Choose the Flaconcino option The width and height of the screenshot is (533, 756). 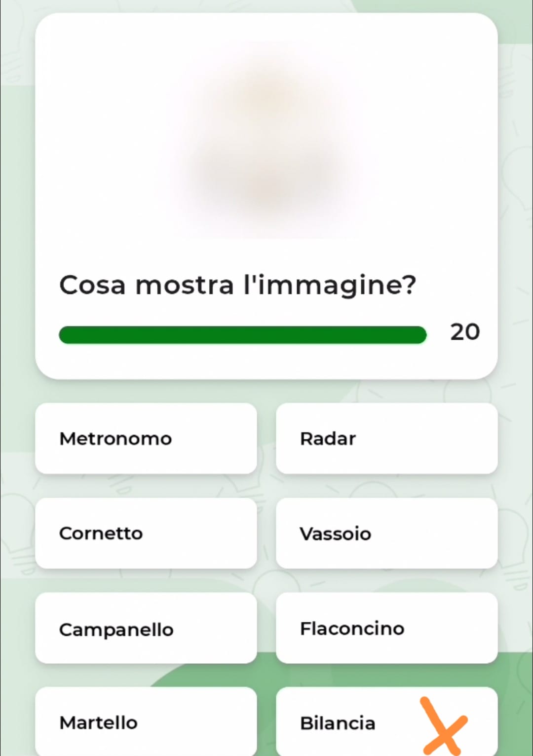coord(386,628)
